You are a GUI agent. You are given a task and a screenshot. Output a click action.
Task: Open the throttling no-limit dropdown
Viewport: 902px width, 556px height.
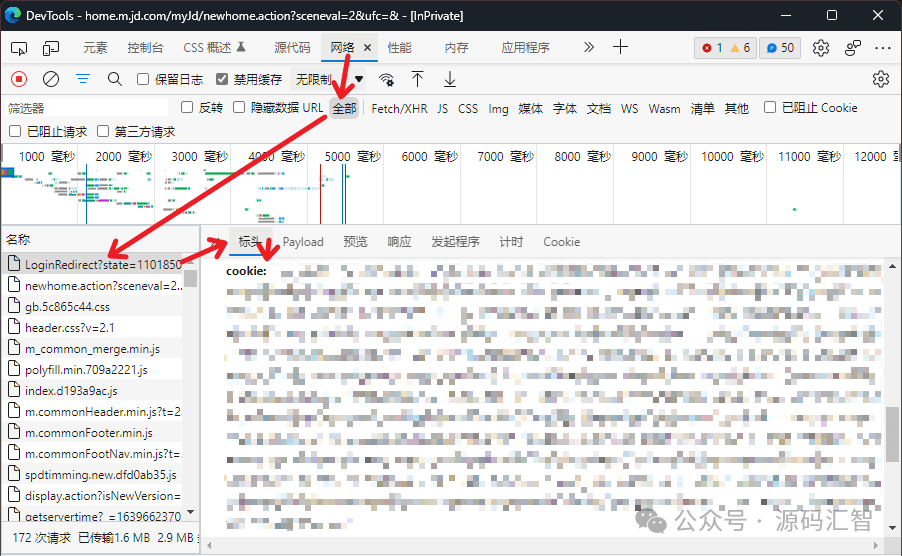329,79
